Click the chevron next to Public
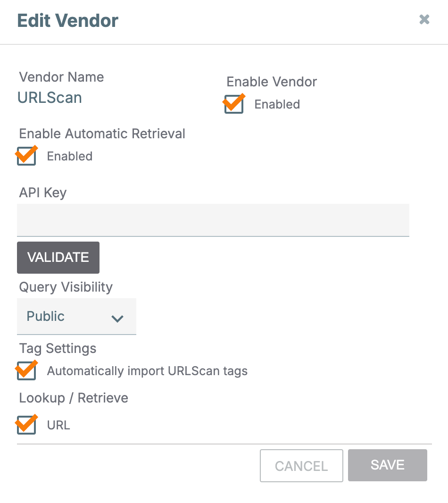The image size is (448, 503). tap(117, 318)
